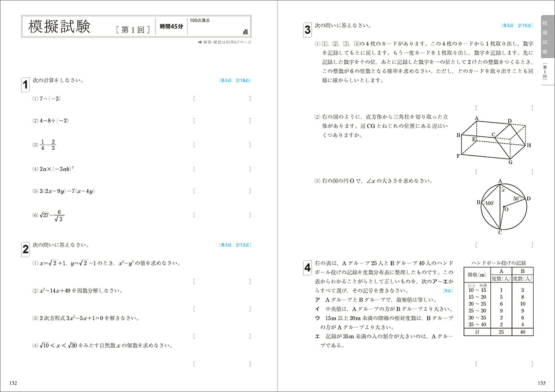Click the 50° angle label in the circle
Image resolution: width=555 pixels, height=392 pixels.
click(516, 198)
